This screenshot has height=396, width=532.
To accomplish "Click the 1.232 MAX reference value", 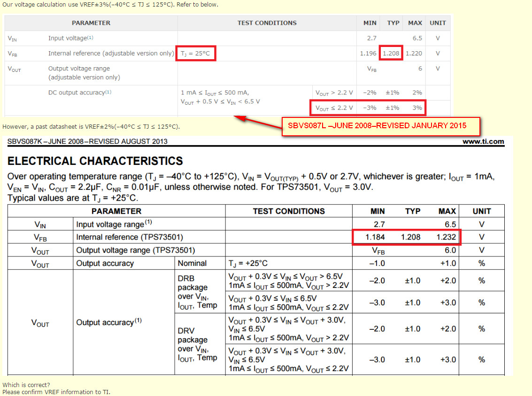I will click(x=446, y=237).
